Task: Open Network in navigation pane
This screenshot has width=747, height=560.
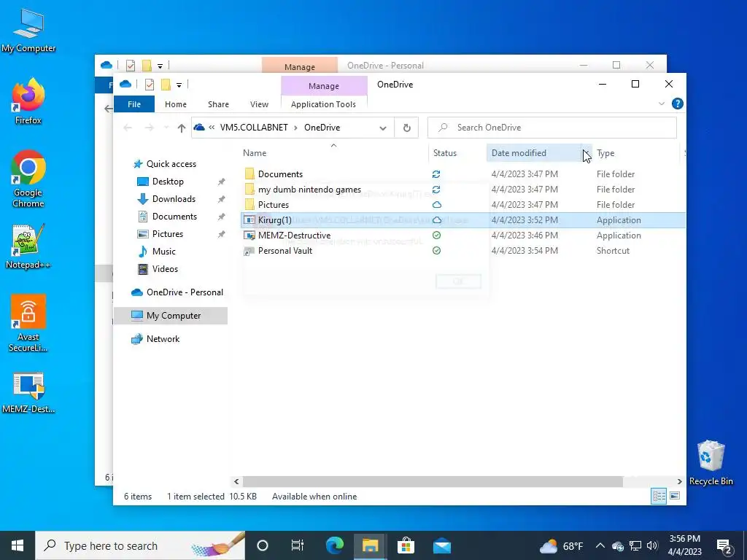Action: point(163,339)
